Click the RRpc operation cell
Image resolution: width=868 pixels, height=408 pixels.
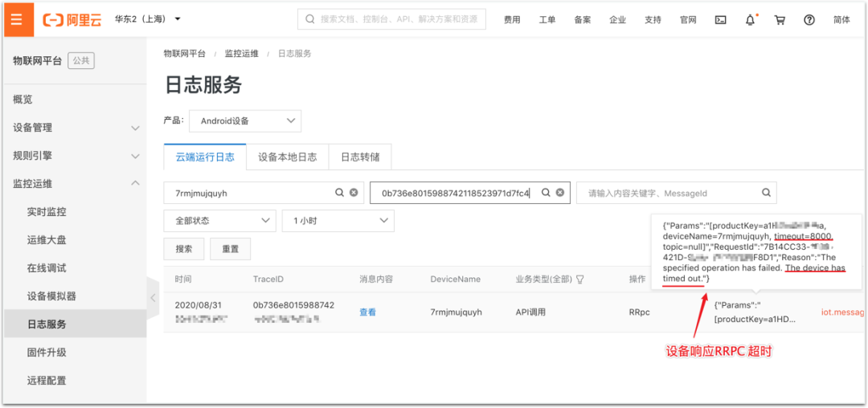tap(640, 312)
